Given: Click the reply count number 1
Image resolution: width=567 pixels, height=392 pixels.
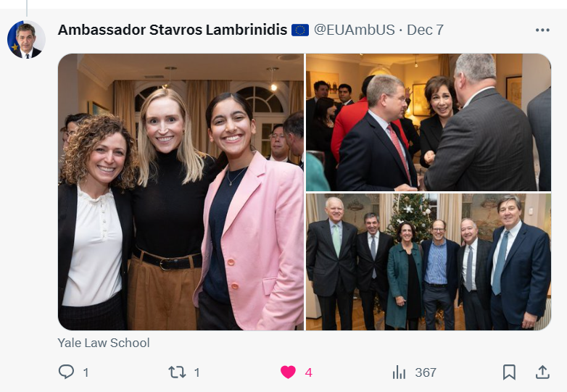Looking at the screenshot, I should click(x=86, y=372).
